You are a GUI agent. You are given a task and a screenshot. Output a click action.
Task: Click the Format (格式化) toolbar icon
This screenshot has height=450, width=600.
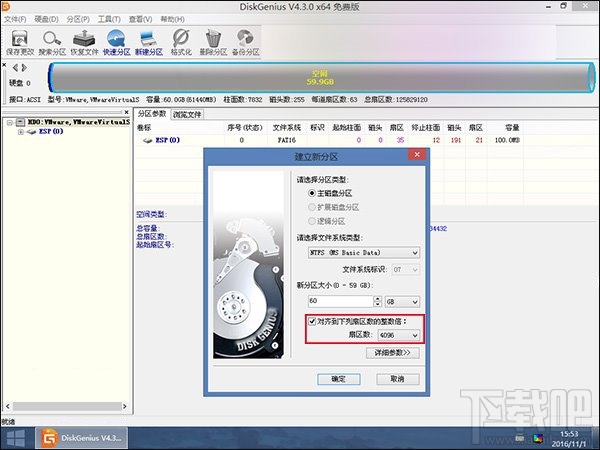point(181,43)
